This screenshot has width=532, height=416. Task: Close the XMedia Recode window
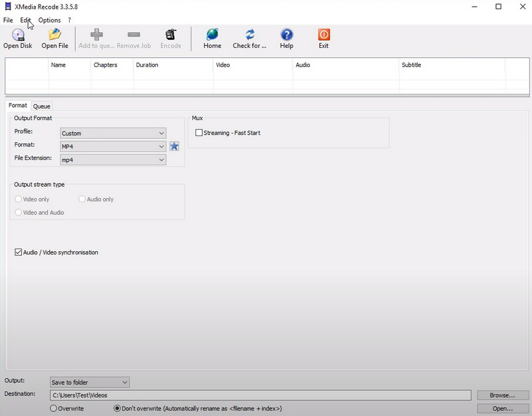523,7
